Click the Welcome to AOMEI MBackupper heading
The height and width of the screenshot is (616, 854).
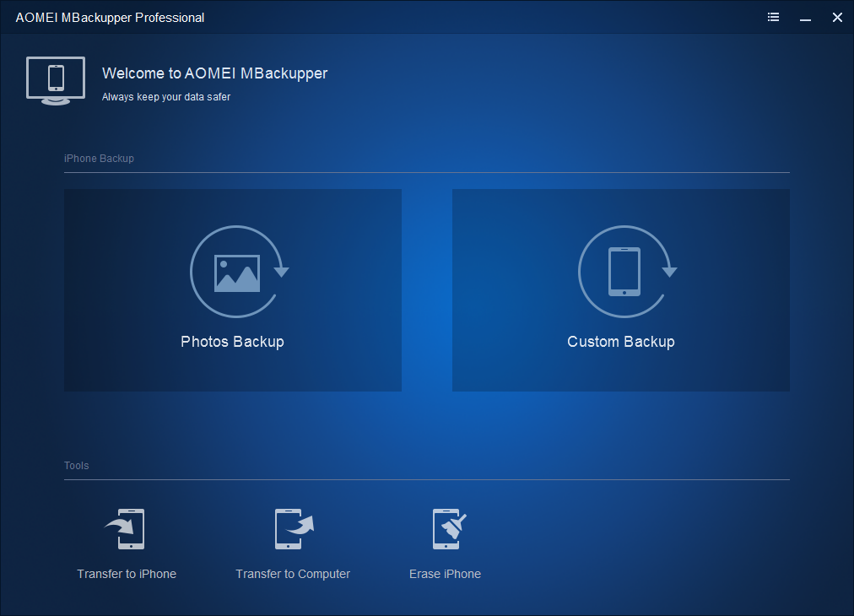214,73
